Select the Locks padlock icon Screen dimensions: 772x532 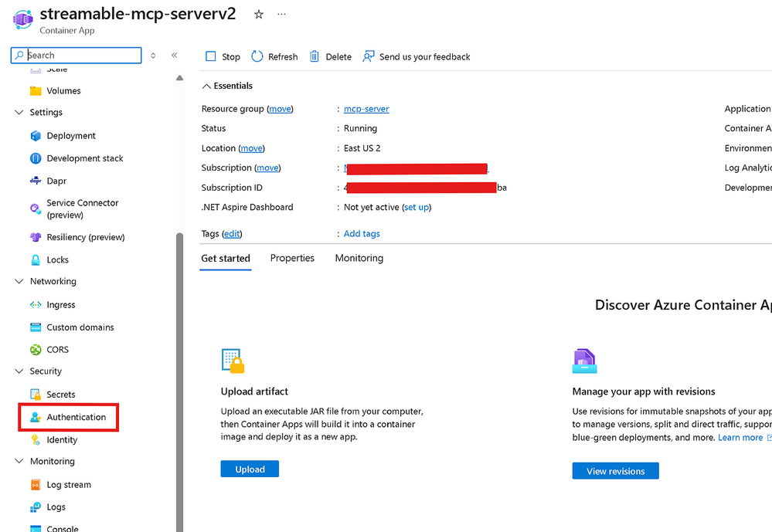36,260
